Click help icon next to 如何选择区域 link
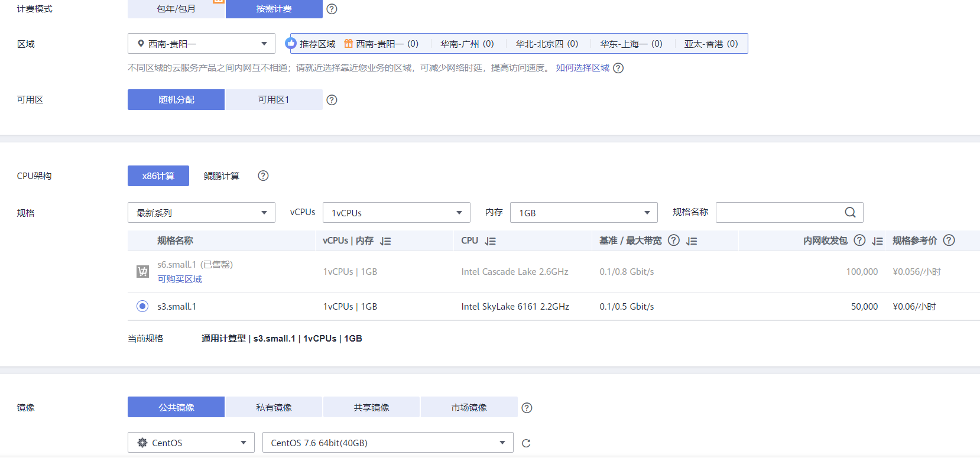The height and width of the screenshot is (458, 980). click(618, 68)
